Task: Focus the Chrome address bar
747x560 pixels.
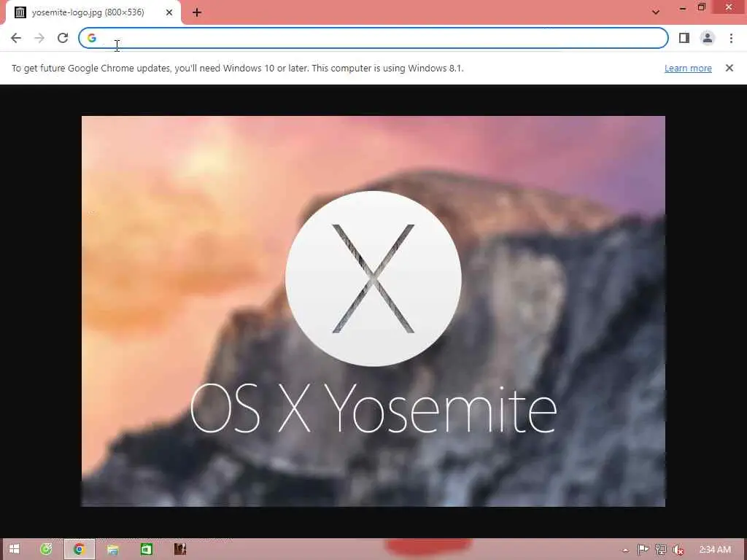Action: pyautogui.click(x=373, y=38)
